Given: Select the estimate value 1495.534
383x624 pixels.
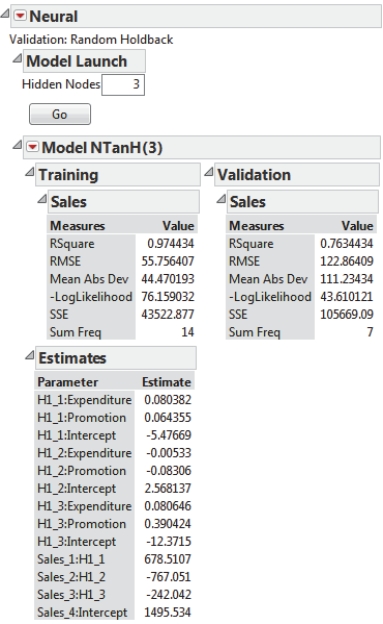Looking at the screenshot, I should click(168, 612).
